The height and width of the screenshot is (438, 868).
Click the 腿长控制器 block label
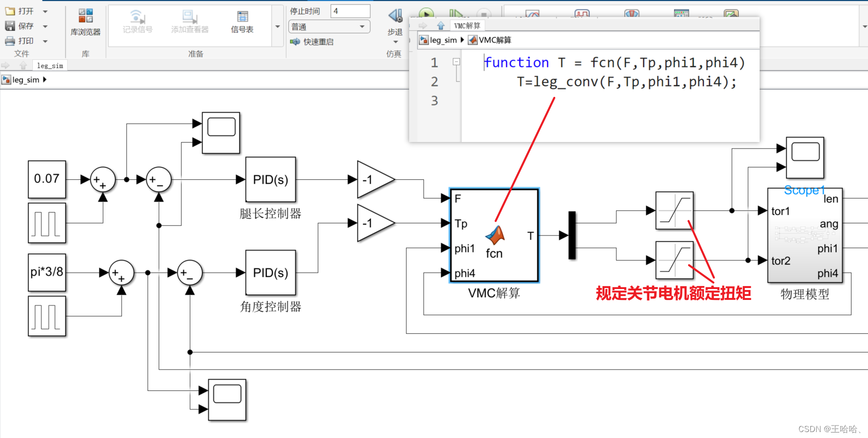pyautogui.click(x=270, y=214)
